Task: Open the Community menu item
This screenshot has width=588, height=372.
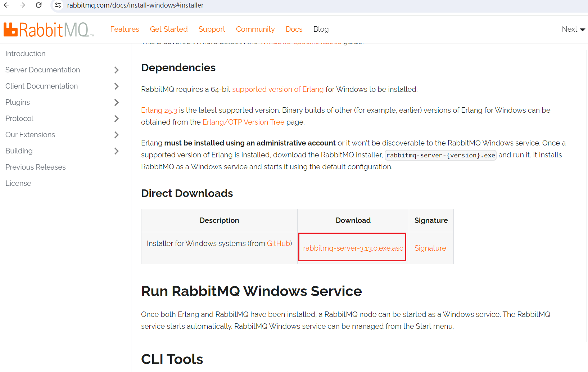Action: (255, 29)
